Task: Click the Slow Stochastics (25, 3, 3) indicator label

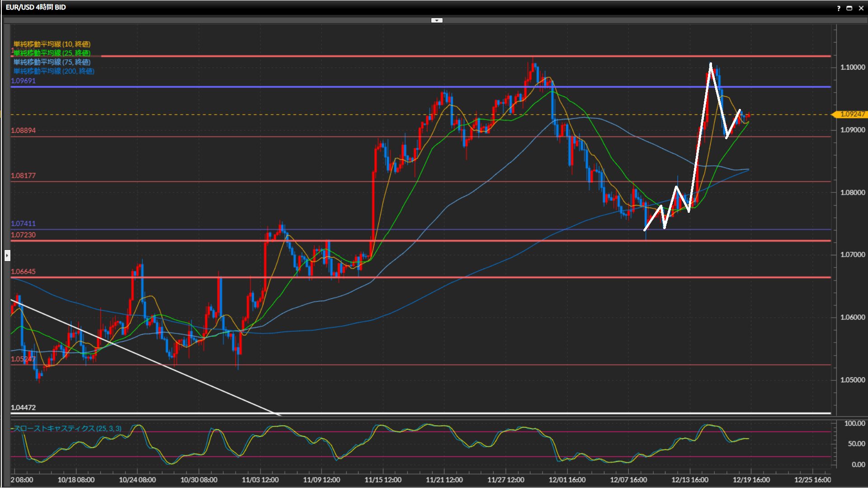Action: click(x=68, y=428)
